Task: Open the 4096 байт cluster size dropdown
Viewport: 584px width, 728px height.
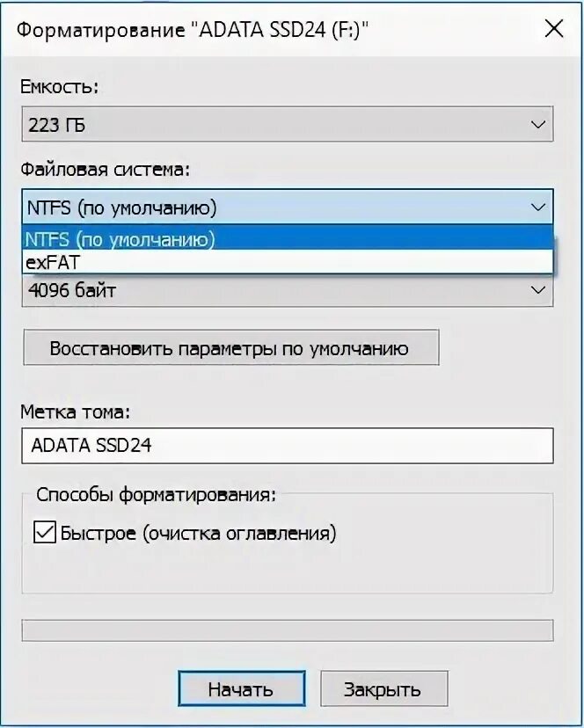Action: 287,291
